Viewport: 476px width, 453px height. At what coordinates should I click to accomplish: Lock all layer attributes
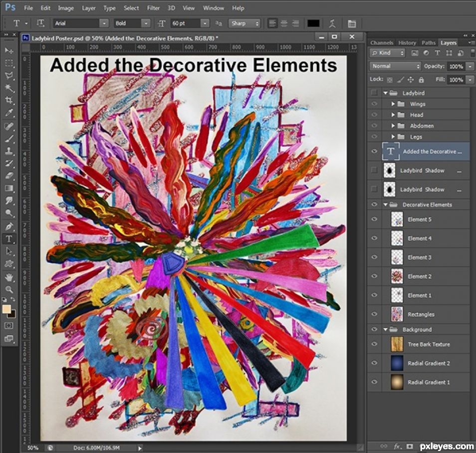pos(421,80)
